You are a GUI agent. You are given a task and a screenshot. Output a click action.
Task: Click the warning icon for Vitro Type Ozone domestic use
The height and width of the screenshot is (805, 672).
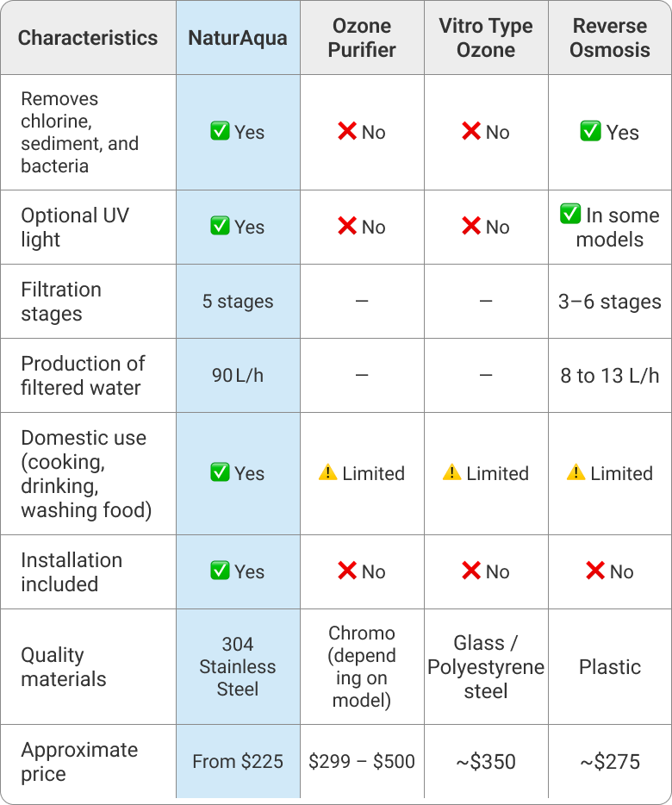coord(452,473)
